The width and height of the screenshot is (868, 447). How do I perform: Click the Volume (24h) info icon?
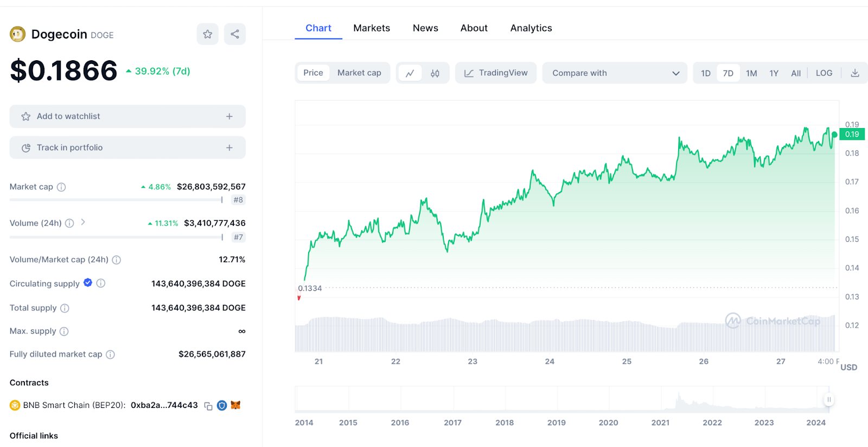click(x=69, y=223)
